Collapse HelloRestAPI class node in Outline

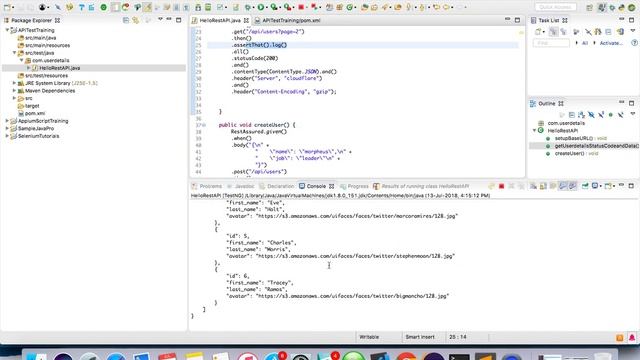(534, 131)
